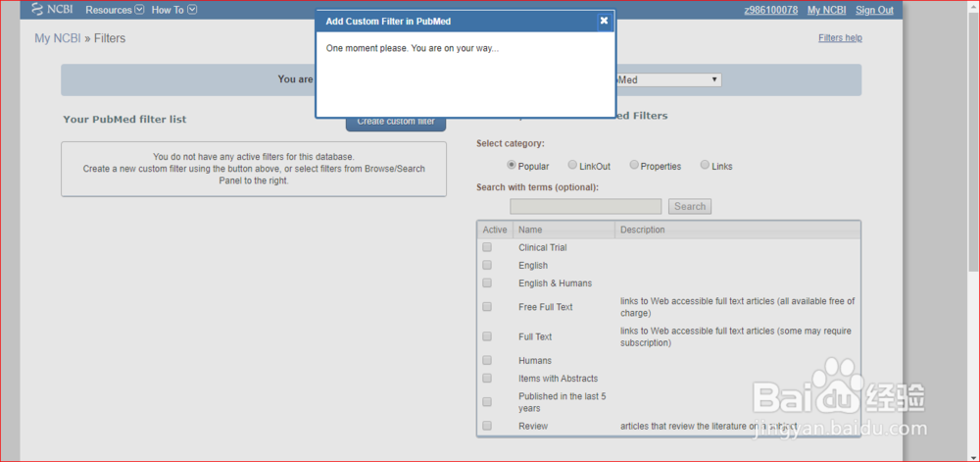Click the English & Humans filter name
This screenshot has width=980, height=462.
[555, 283]
